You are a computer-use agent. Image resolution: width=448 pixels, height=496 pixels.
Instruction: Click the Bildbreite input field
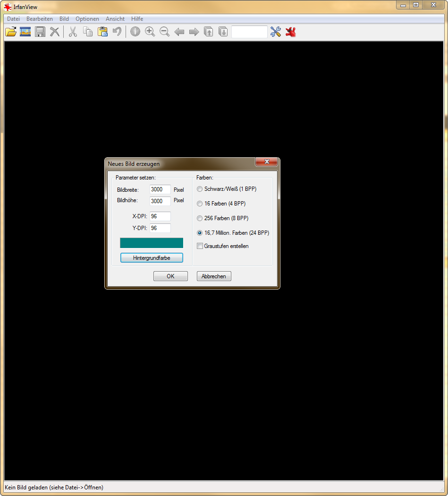tap(160, 189)
